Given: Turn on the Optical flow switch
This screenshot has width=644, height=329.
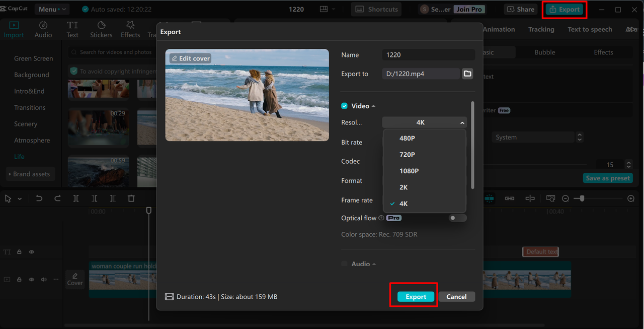Looking at the screenshot, I should coord(457,218).
